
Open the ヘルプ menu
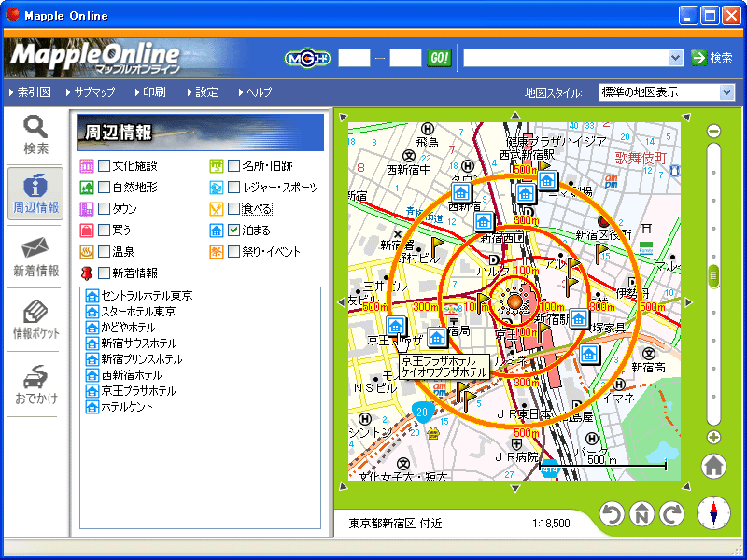tap(255, 92)
